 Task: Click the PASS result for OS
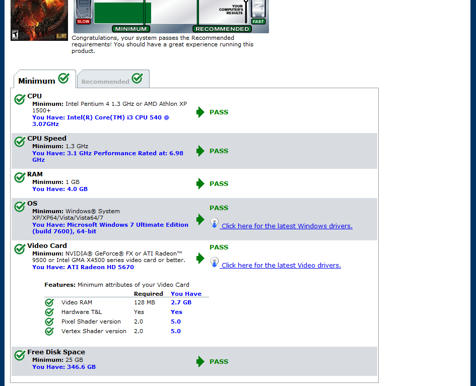pyautogui.click(x=219, y=208)
